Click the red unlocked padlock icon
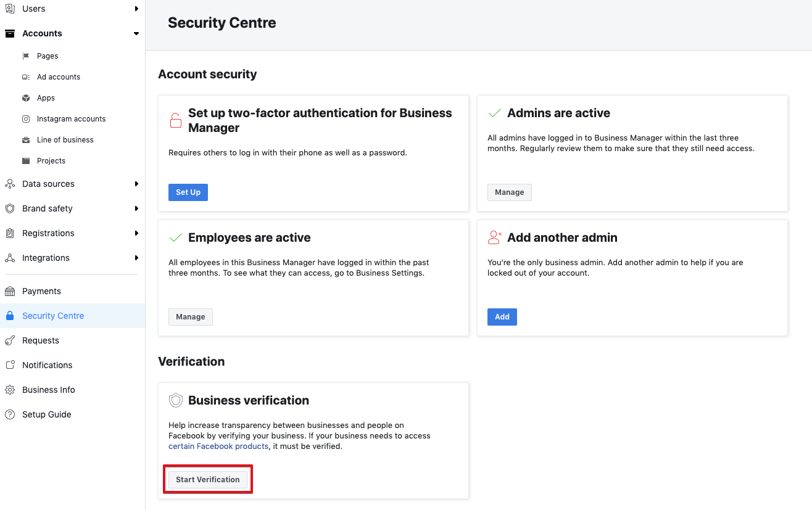The height and width of the screenshot is (510, 812). coord(176,120)
